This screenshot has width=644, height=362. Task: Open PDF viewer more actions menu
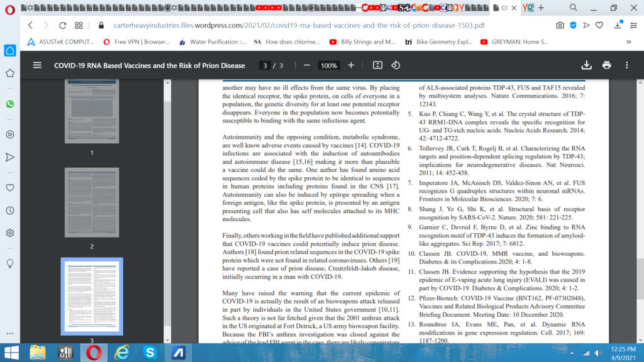coord(626,65)
